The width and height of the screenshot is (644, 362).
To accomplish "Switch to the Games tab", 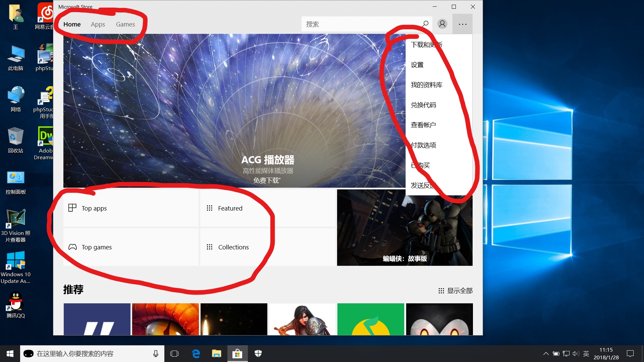I will coord(125,24).
